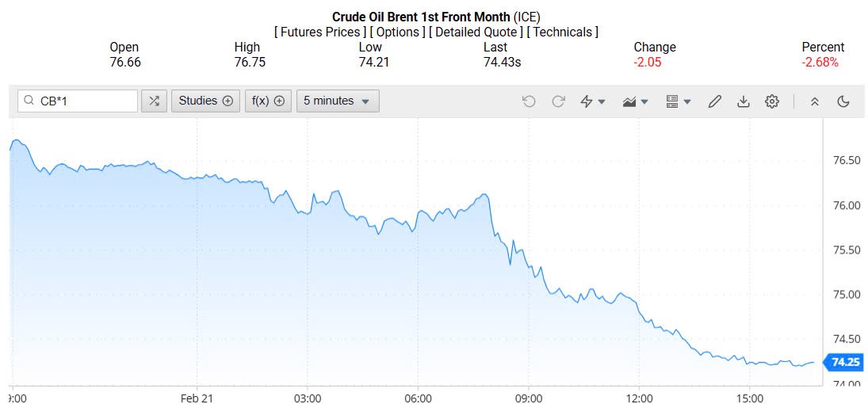The height and width of the screenshot is (404, 868).
Task: Open the 5 minutes interval dropdown
Action: click(338, 101)
